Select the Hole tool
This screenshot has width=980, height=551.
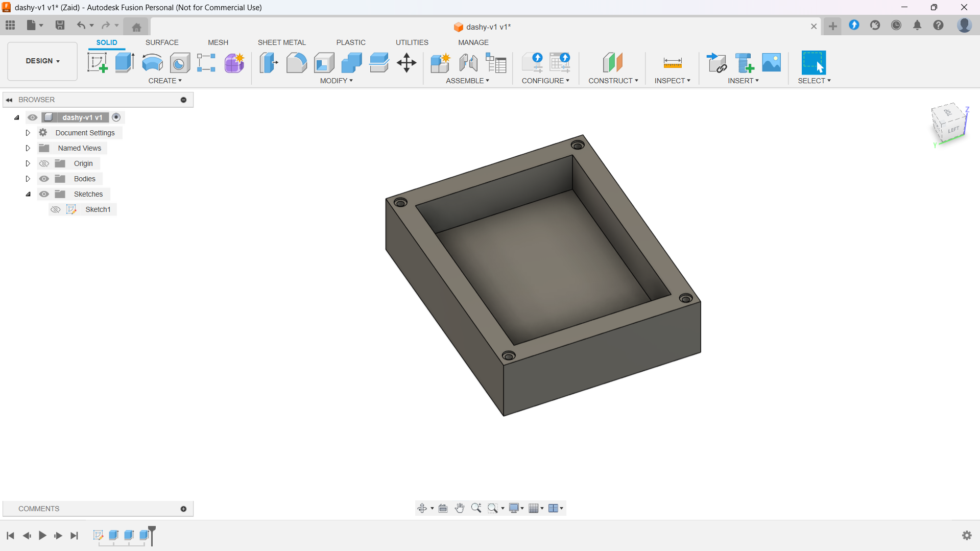180,63
